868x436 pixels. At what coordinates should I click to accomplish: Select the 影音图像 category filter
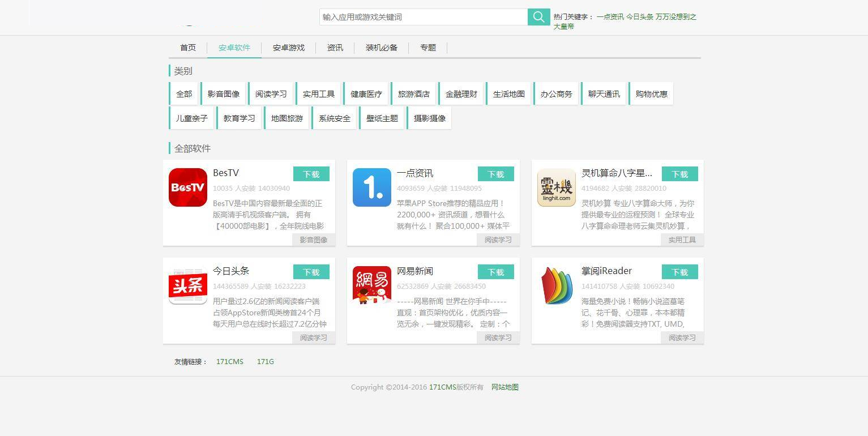click(x=224, y=93)
